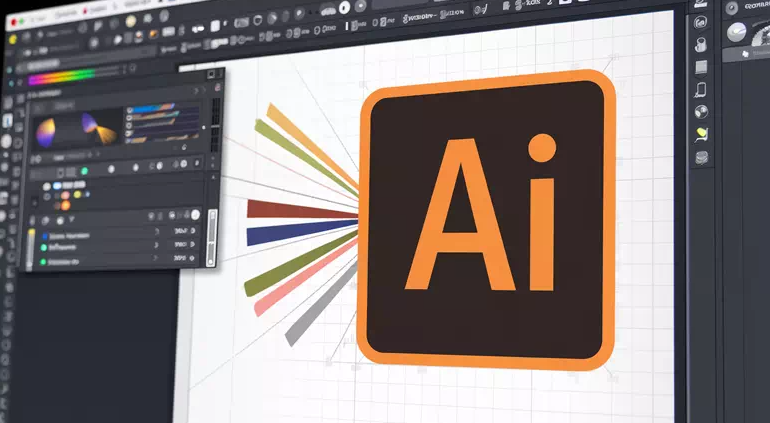Click the blue pill swatch in floating panel

57,185
